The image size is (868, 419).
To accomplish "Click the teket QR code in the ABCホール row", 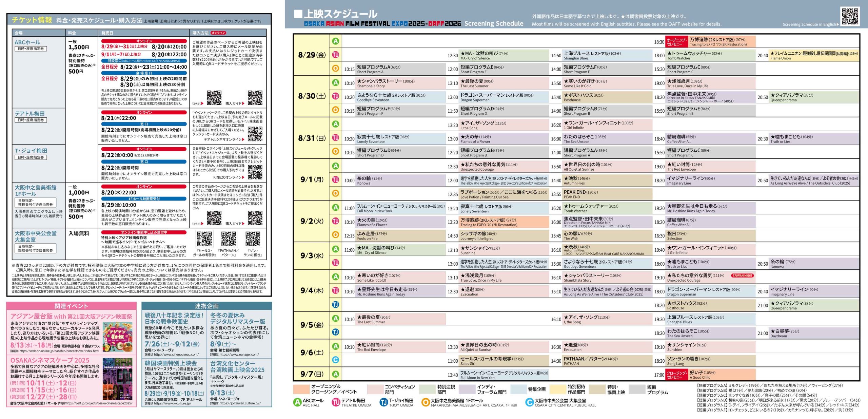I will pyautogui.click(x=214, y=98).
